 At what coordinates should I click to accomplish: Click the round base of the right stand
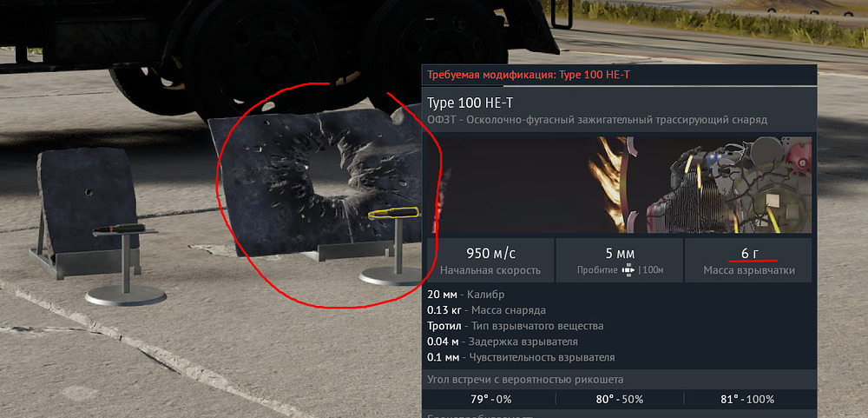[x=391, y=275]
